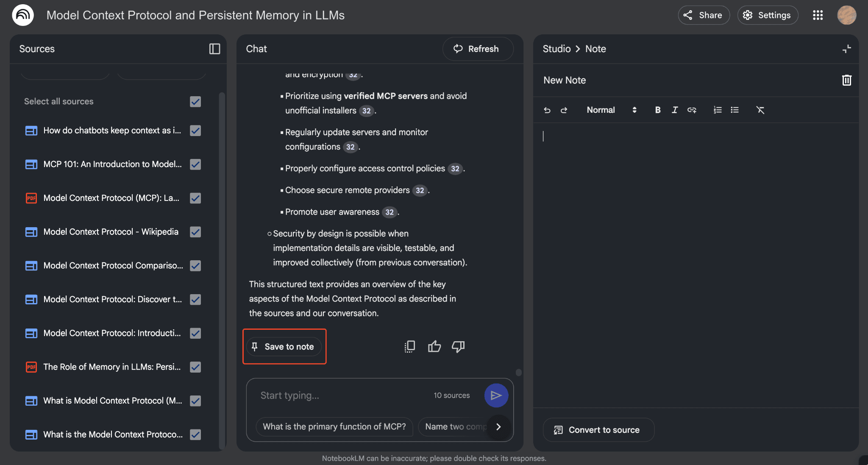The width and height of the screenshot is (868, 465).
Task: Click the NotebookLM logo icon
Action: [x=23, y=15]
